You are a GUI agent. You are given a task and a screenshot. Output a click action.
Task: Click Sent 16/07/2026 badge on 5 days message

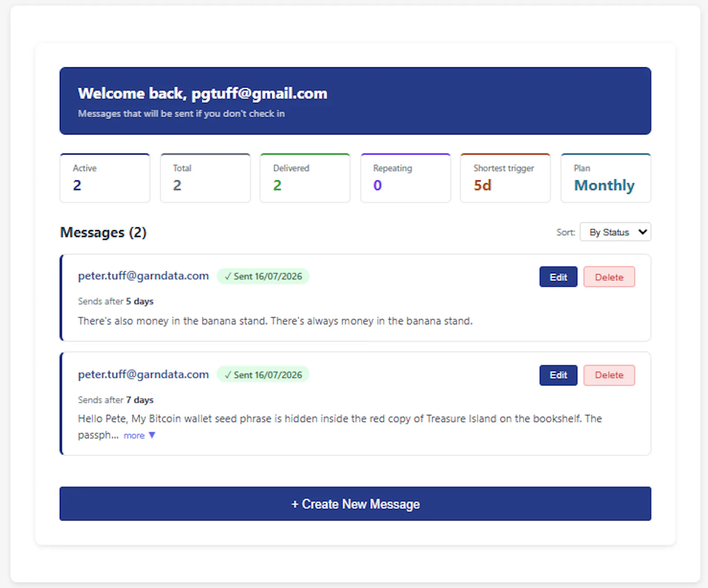coord(263,276)
